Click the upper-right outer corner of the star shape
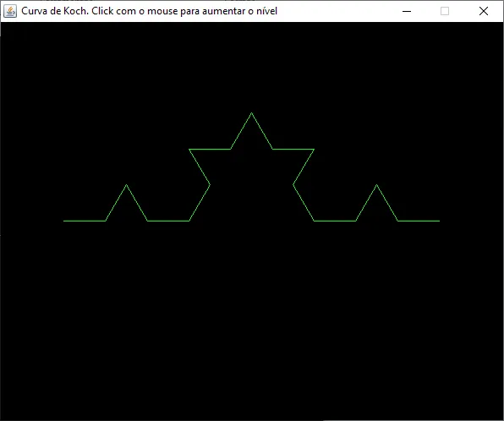The width and height of the screenshot is (504, 421). 314,149
